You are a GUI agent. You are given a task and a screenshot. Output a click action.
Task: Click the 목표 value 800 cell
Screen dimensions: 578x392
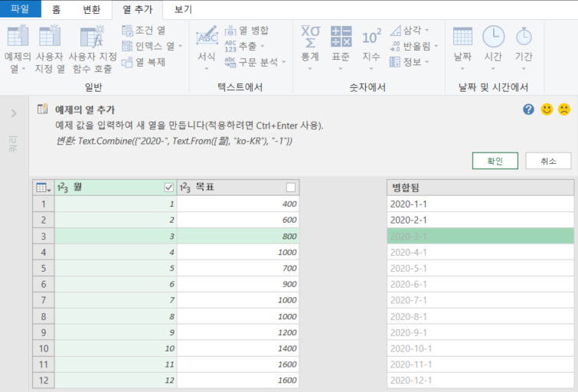(x=238, y=236)
